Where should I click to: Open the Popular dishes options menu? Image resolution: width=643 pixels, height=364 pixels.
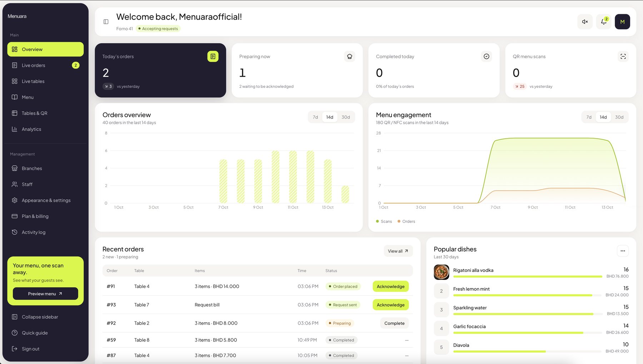(623, 251)
